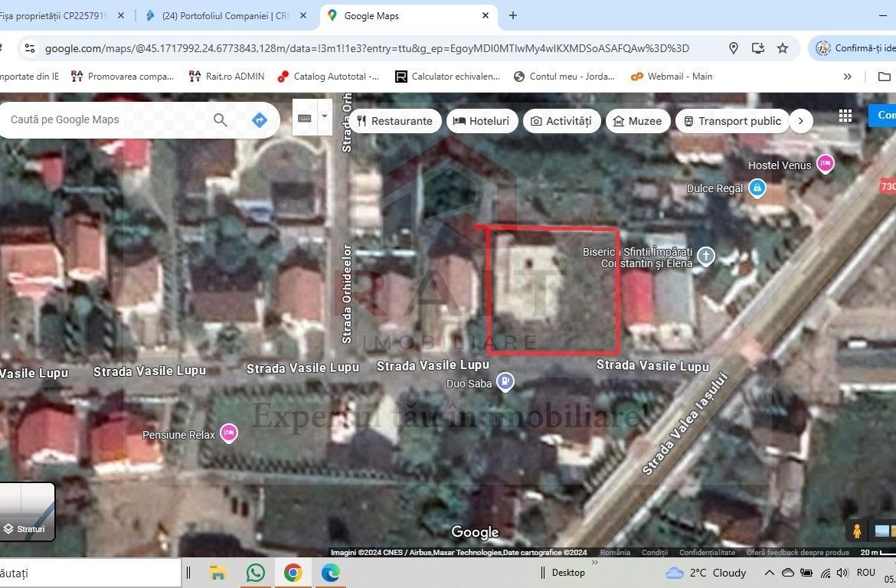Filter map by Hoteluri

pos(481,121)
